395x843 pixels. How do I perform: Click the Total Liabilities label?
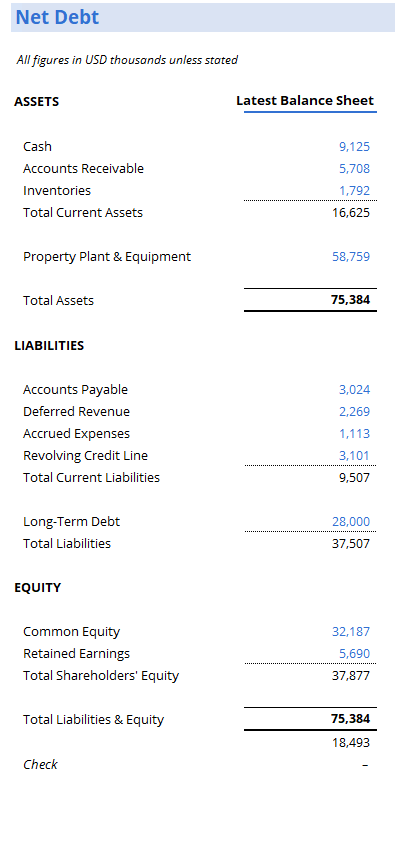pos(67,544)
